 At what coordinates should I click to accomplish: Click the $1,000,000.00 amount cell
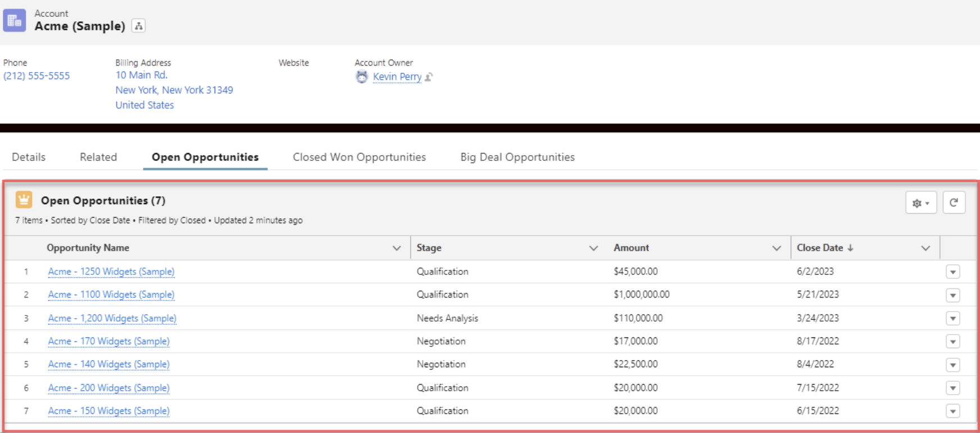click(x=642, y=295)
